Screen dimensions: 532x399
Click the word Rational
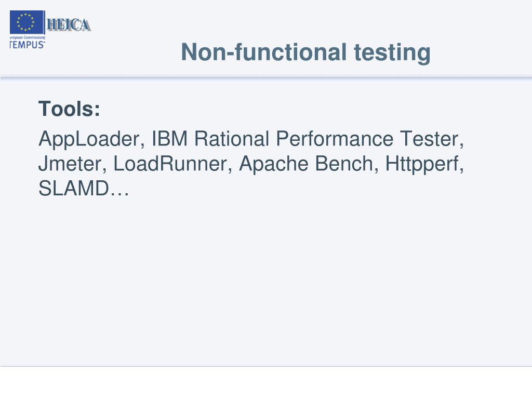232,138
